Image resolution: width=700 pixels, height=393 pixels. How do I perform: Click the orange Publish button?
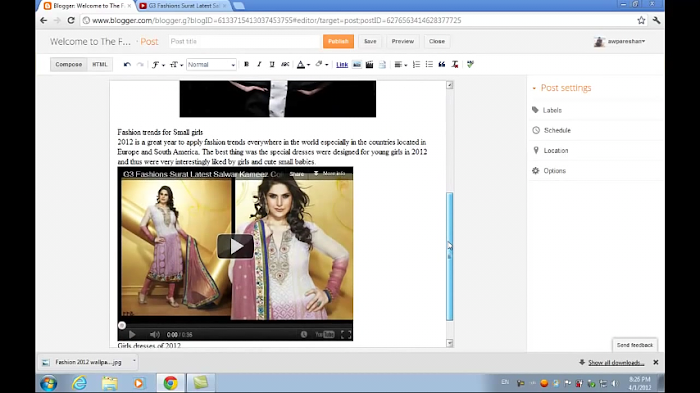pyautogui.click(x=338, y=41)
